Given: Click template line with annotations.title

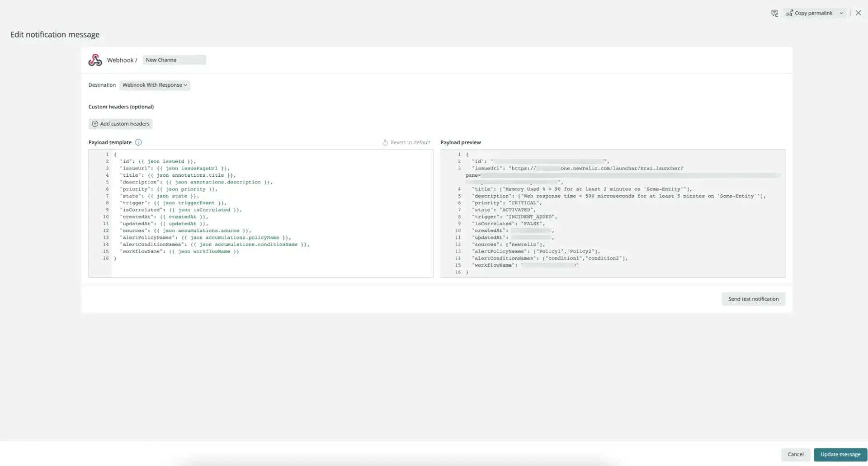Looking at the screenshot, I should [x=178, y=175].
